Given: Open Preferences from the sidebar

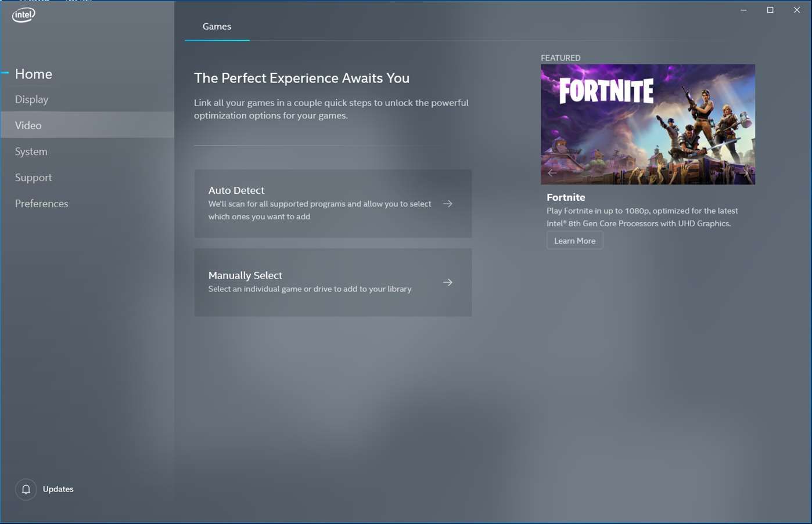Looking at the screenshot, I should click(41, 203).
